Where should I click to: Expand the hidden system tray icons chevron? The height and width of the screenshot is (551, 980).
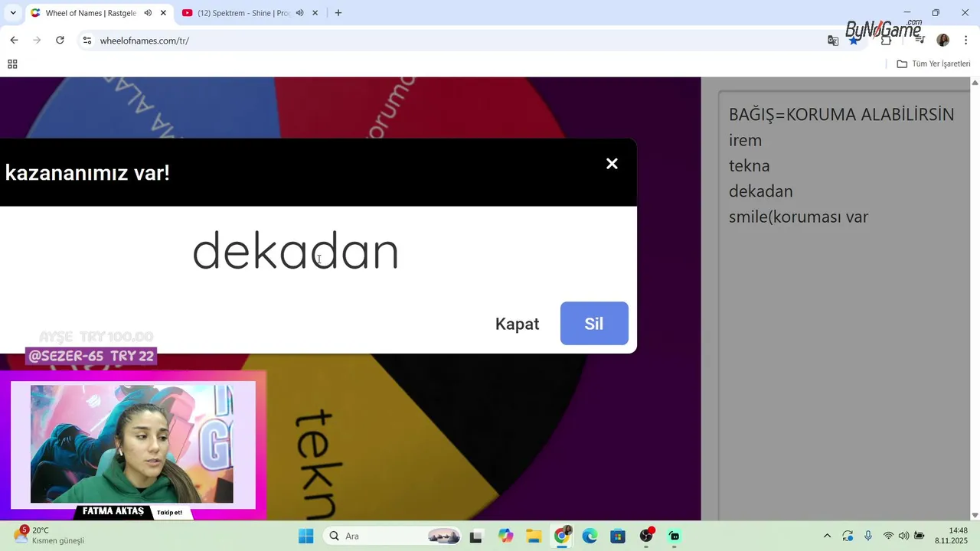827,536
